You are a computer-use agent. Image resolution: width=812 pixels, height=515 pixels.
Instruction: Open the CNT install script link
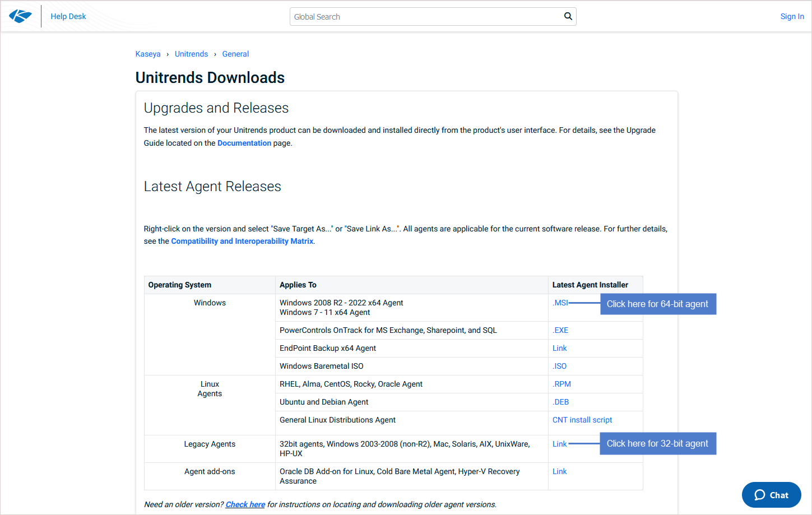click(582, 420)
